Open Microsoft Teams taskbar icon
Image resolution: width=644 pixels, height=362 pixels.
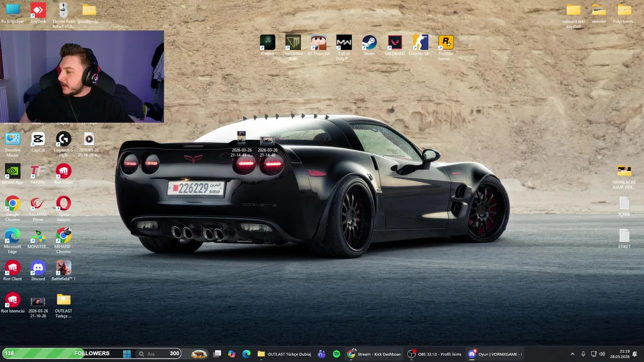click(x=321, y=354)
